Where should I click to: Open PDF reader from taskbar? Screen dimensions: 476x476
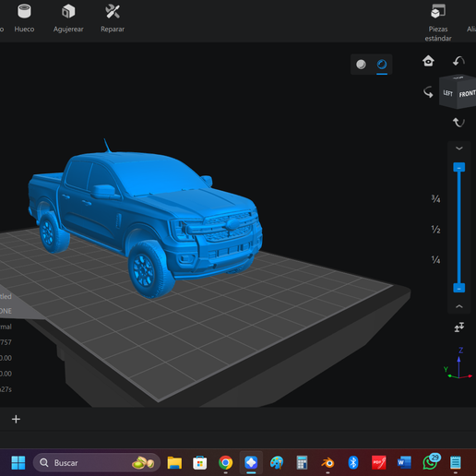378,463
